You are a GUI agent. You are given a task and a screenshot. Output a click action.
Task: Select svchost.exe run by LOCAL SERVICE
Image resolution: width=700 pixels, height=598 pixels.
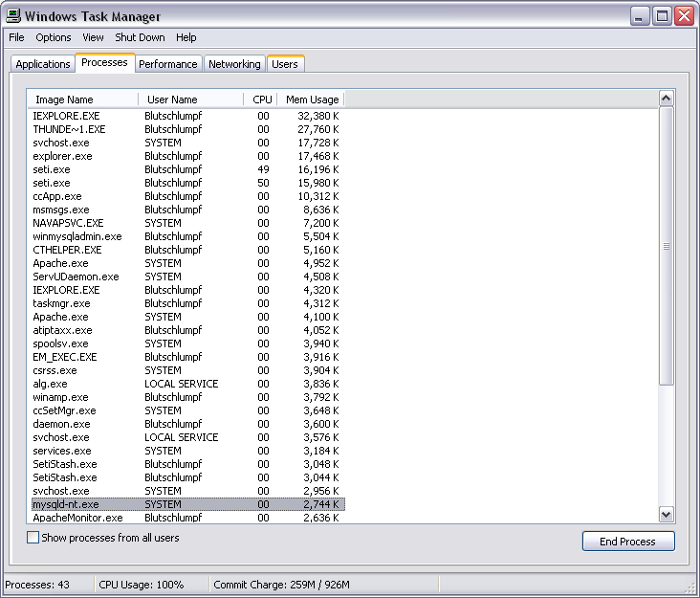pos(187,437)
